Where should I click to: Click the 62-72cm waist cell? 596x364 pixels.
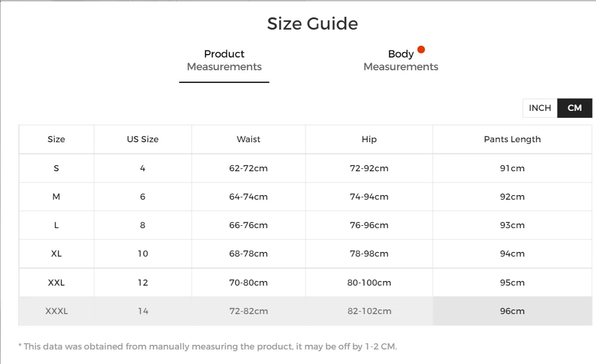[x=248, y=168]
